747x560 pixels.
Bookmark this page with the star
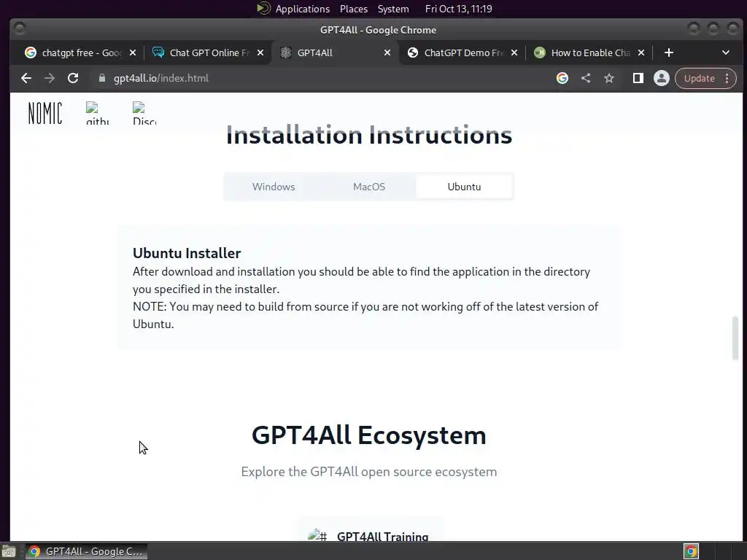pyautogui.click(x=609, y=78)
